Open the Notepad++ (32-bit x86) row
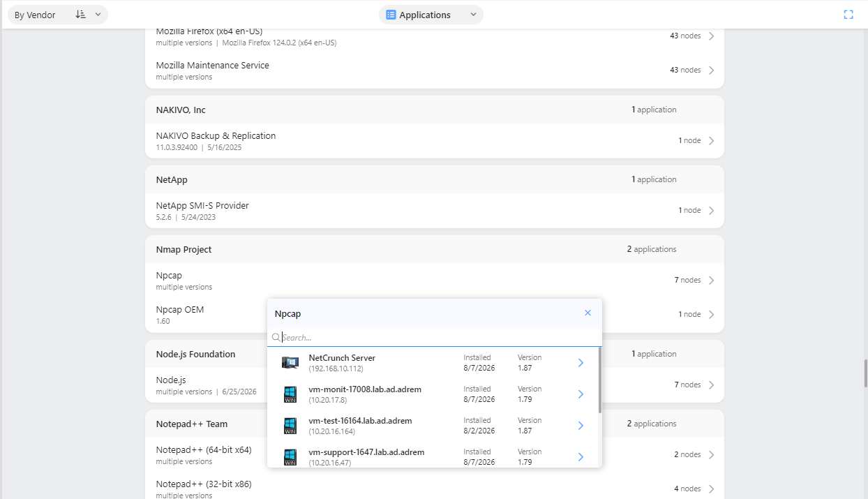Image resolution: width=868 pixels, height=499 pixels. (435, 486)
